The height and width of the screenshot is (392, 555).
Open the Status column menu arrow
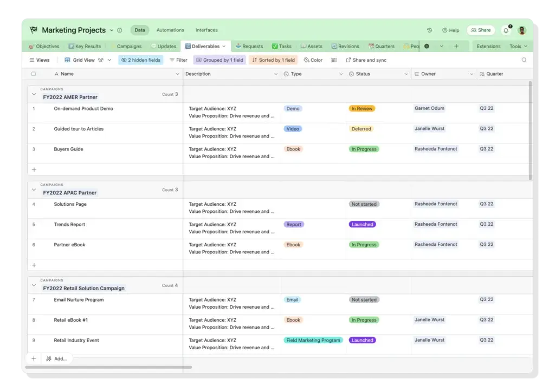[406, 74]
